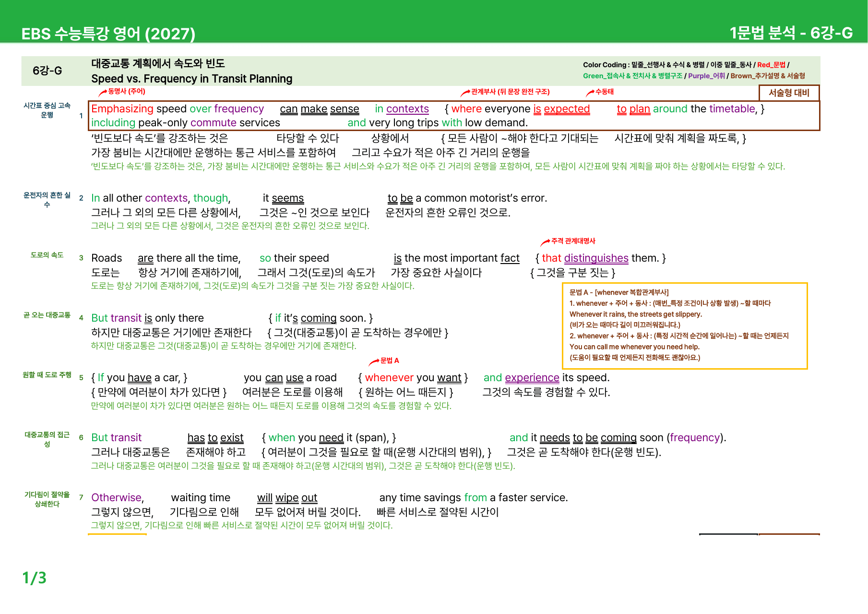Click the red arrow beside 동명사 (주어)
868x614 pixels.
tap(103, 92)
